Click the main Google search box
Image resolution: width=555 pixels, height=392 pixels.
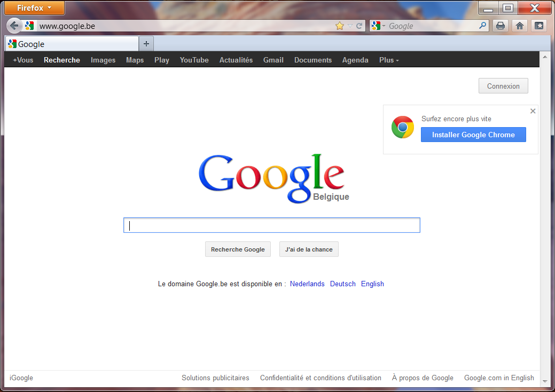272,225
